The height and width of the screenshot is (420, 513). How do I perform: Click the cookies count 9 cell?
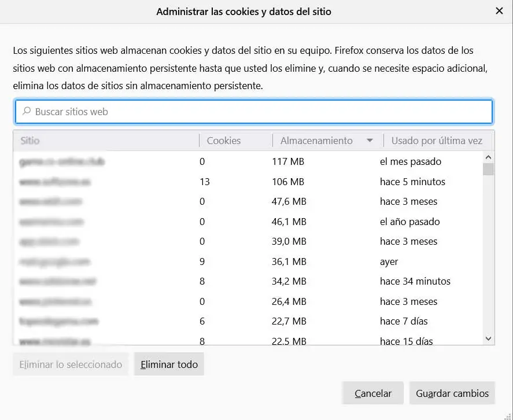click(202, 261)
